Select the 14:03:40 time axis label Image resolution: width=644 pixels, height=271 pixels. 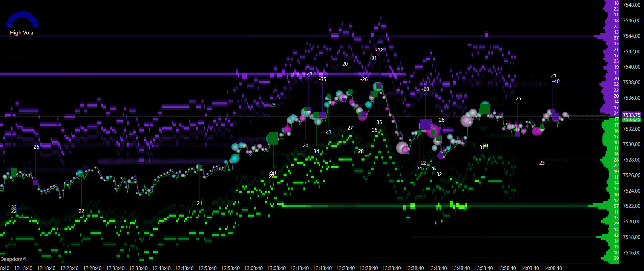pos(530,268)
